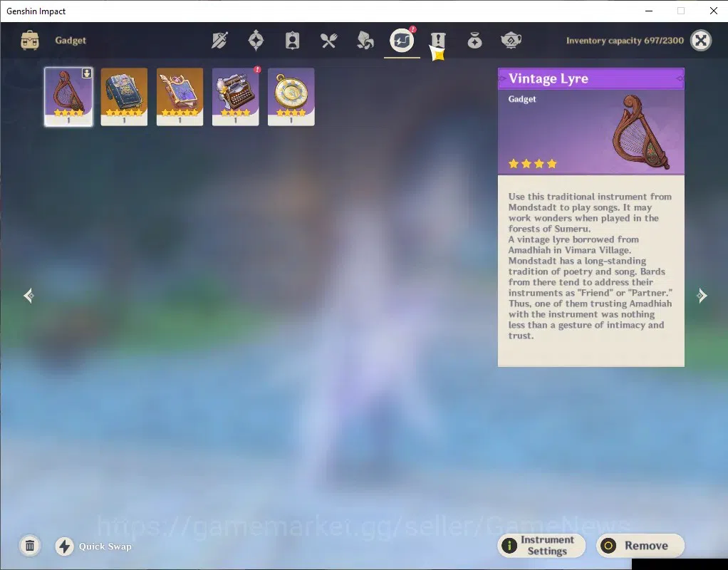Click the trash can delete icon
This screenshot has height=570, width=728.
[30, 545]
